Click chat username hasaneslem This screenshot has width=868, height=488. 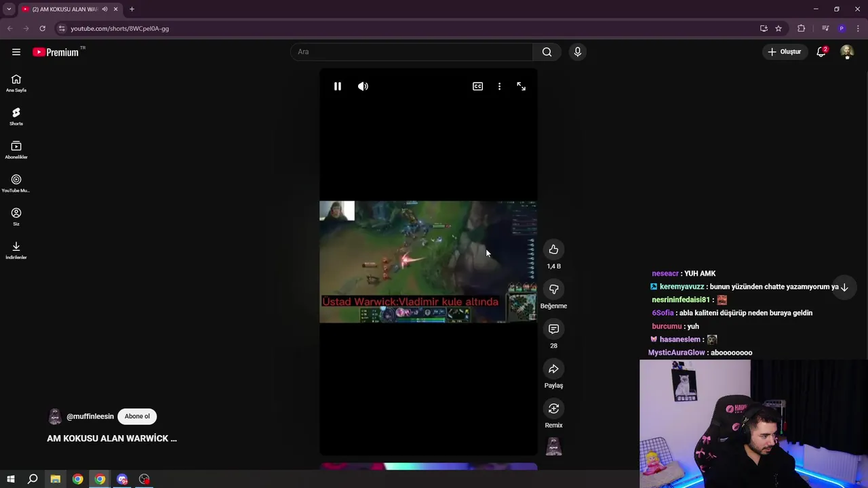click(679, 340)
